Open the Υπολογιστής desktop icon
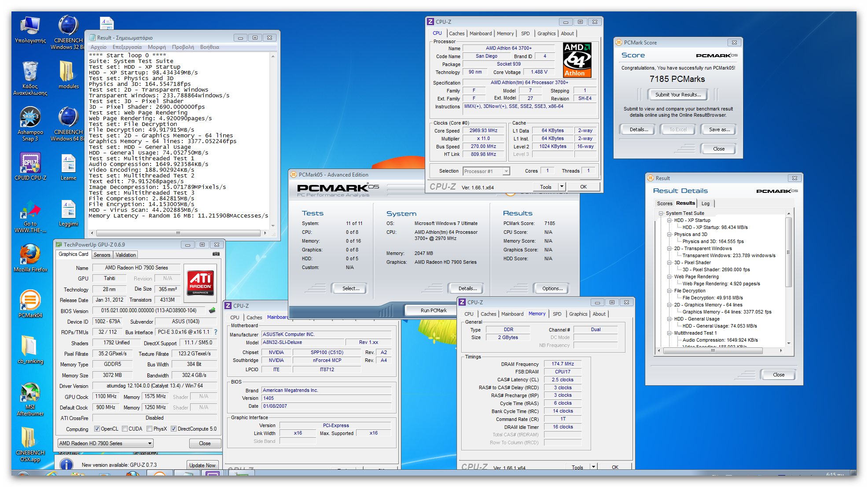Image resolution: width=868 pixels, height=487 pixels. tap(30, 30)
